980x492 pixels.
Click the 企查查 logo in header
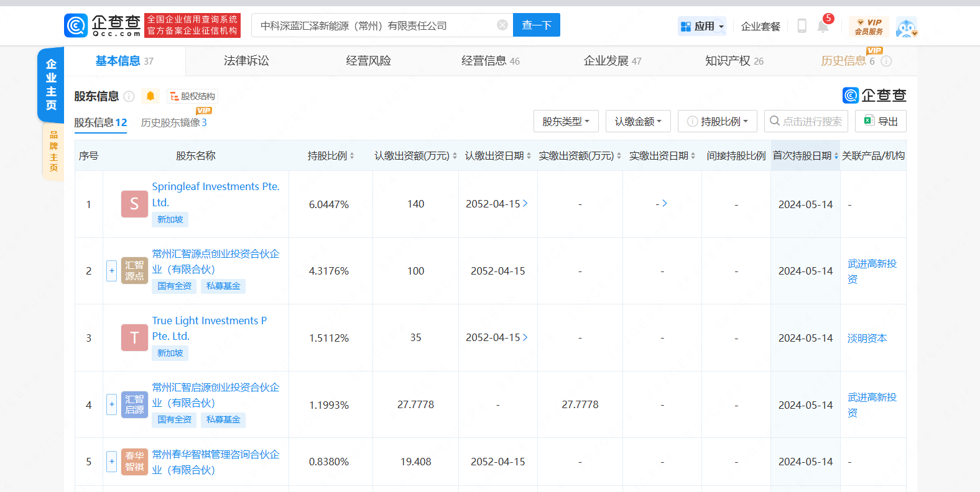pyautogui.click(x=103, y=25)
